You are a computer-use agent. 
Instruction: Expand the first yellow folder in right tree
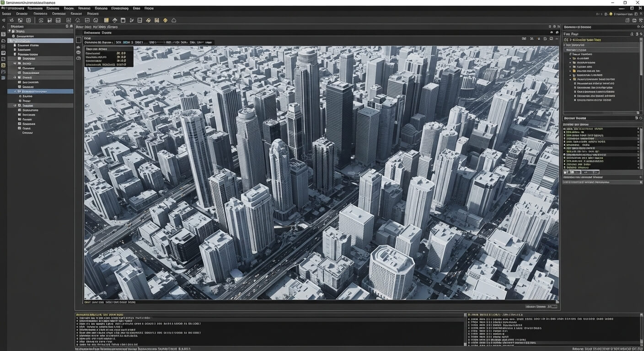[x=570, y=71]
